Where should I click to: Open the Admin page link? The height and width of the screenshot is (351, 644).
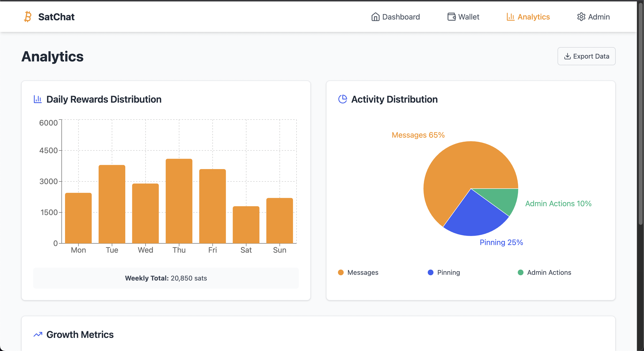(599, 17)
